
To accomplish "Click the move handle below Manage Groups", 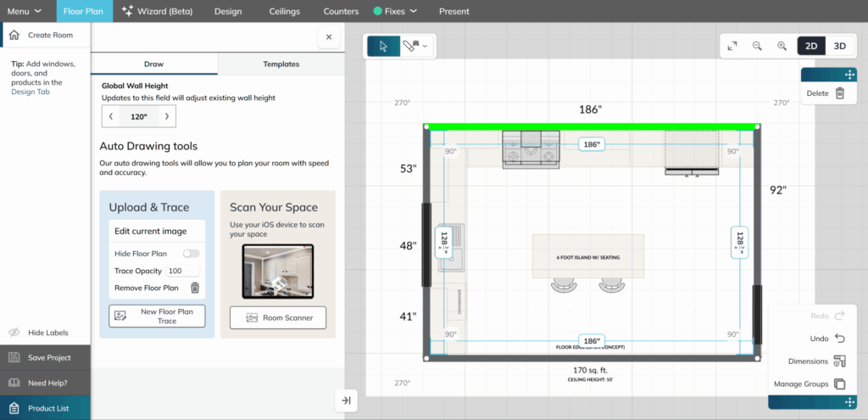I will click(848, 403).
